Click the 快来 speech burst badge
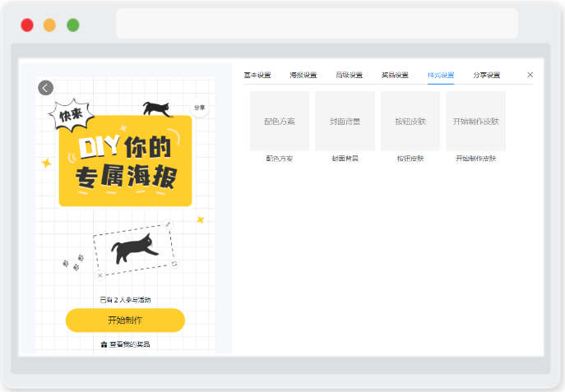The image size is (565, 392). (71, 114)
